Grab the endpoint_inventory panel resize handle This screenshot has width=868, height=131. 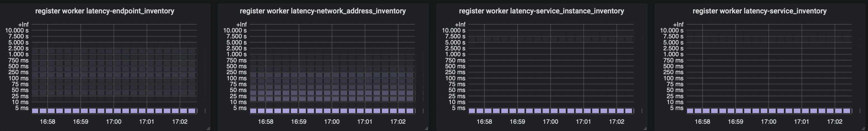pyautogui.click(x=208, y=128)
